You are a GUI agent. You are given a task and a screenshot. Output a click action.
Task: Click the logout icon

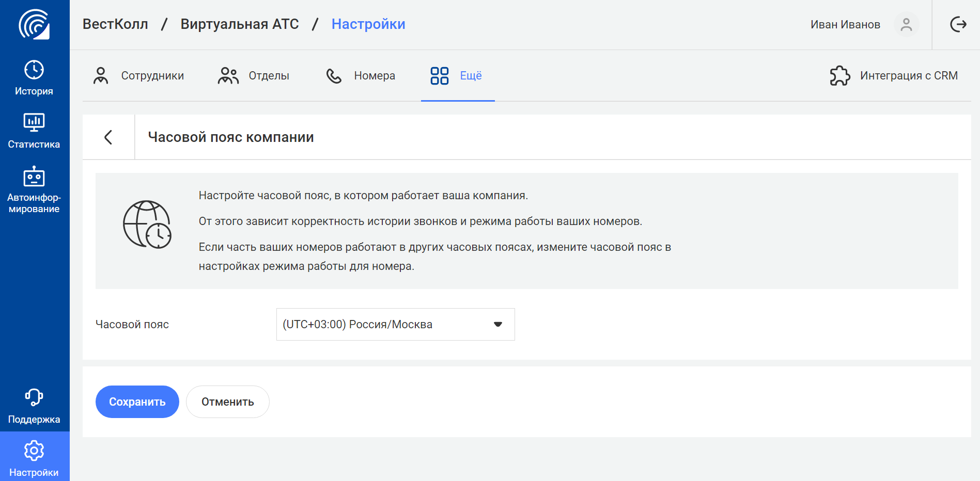[958, 24]
